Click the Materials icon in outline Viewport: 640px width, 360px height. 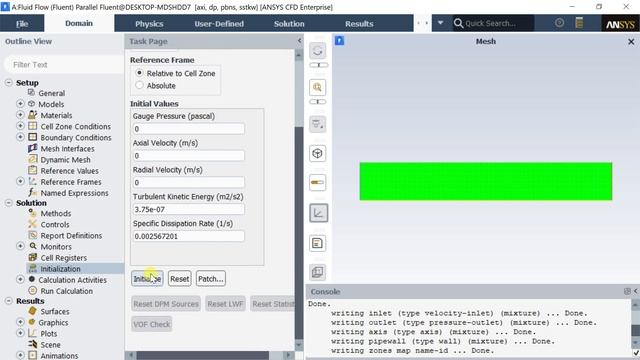(x=33, y=115)
